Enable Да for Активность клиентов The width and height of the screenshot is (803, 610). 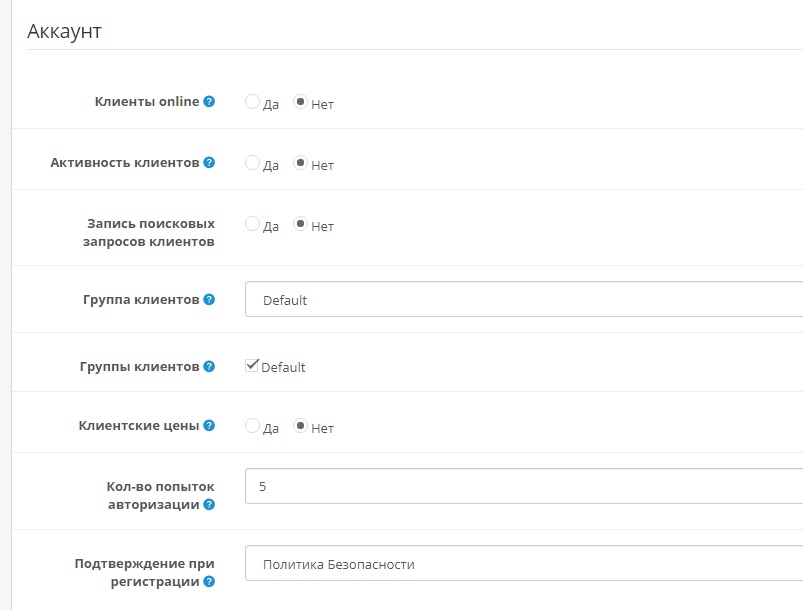pyautogui.click(x=252, y=163)
